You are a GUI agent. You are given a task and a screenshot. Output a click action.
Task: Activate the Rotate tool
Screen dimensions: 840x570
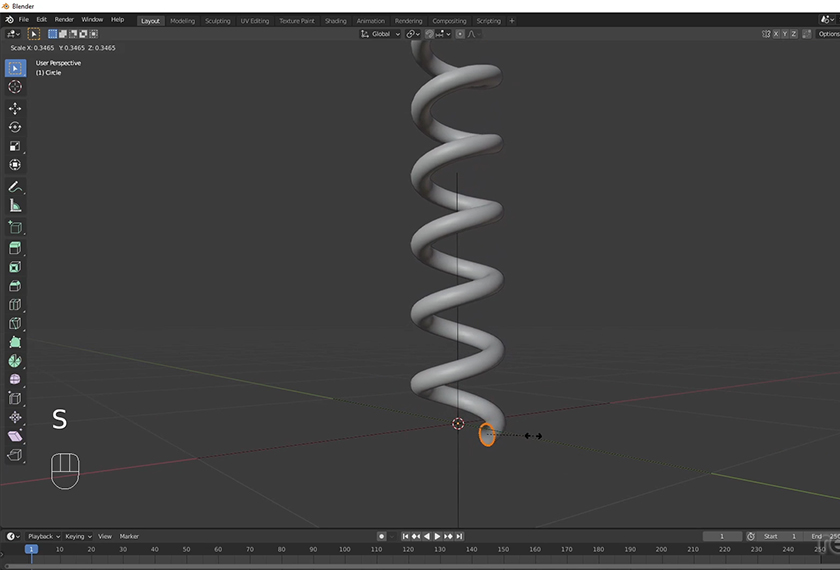click(x=15, y=127)
